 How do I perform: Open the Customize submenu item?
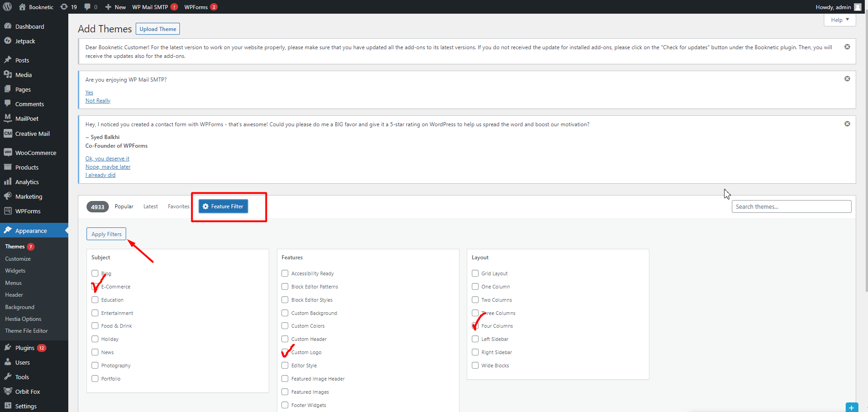tap(18, 259)
